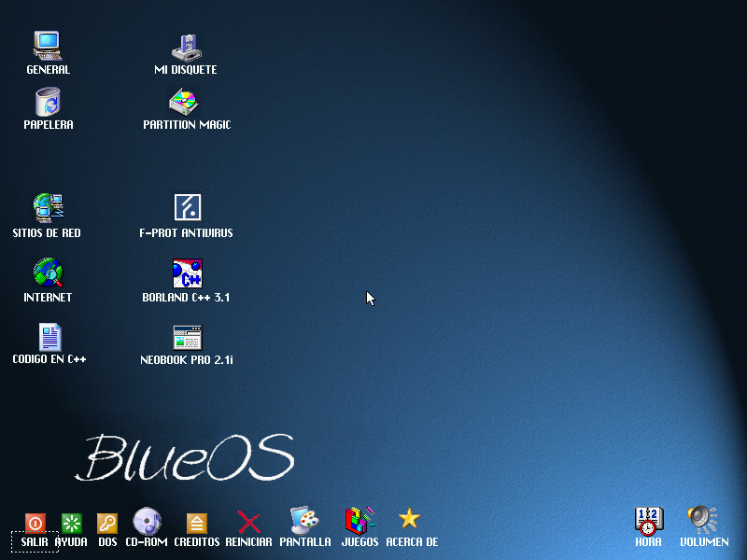Click the "REINICIAR" label text
Screen dimensions: 747x560
248,542
